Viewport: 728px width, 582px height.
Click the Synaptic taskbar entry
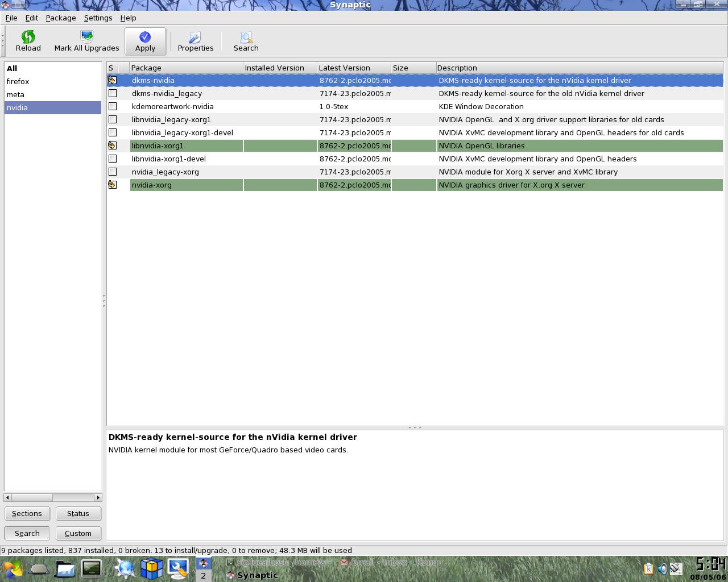pos(252,575)
